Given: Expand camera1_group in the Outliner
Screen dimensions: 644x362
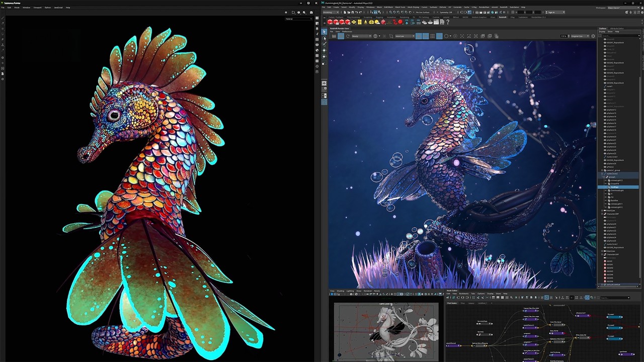Looking at the screenshot, I should coord(602,170).
